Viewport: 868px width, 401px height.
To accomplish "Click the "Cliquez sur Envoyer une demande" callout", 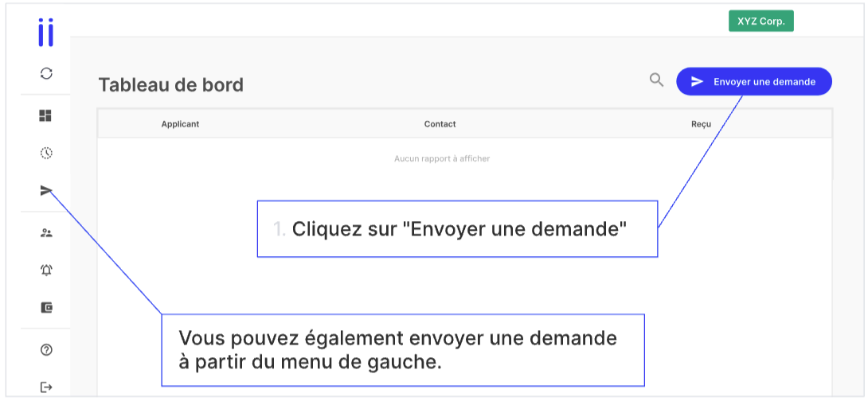I will (x=457, y=229).
